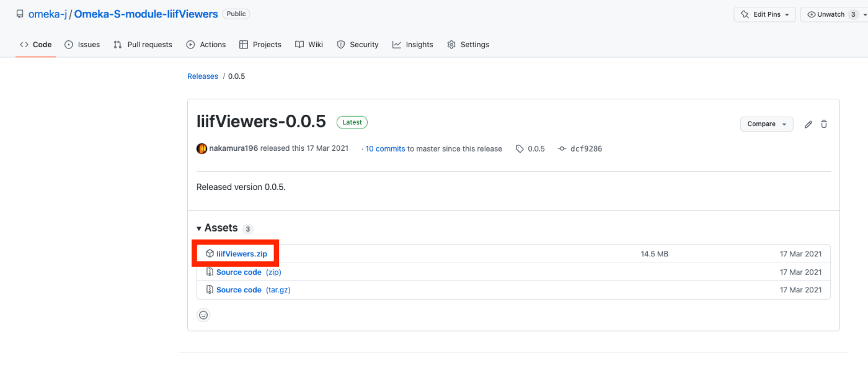Viewport: 868px width, 365px height.
Task: Open the Projects tab
Action: click(260, 45)
